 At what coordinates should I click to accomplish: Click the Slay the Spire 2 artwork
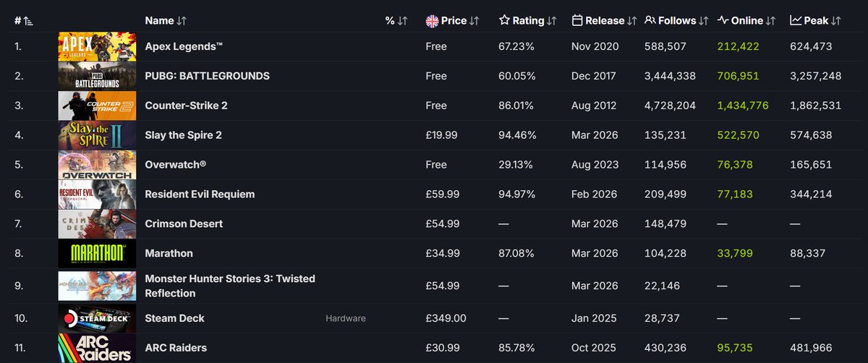97,135
